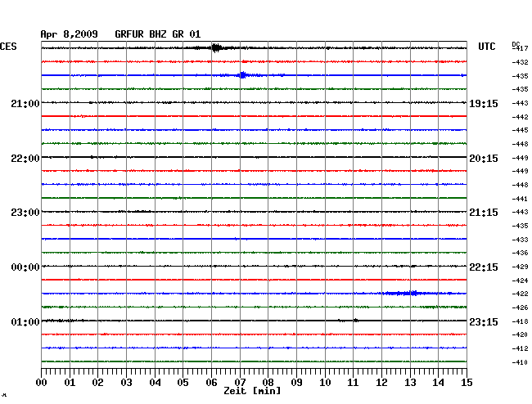Viewport: 532px width, 404px height.
Task: Click the "-449" value beside the 20:15 label
Action: tap(520, 158)
